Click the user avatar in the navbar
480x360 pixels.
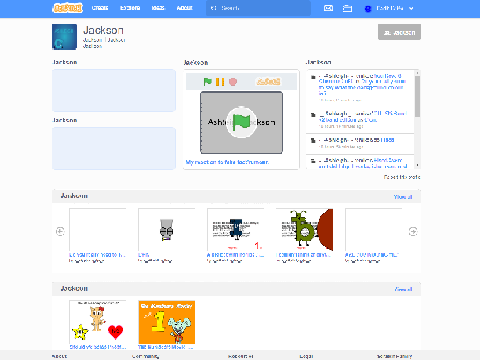tap(368, 9)
